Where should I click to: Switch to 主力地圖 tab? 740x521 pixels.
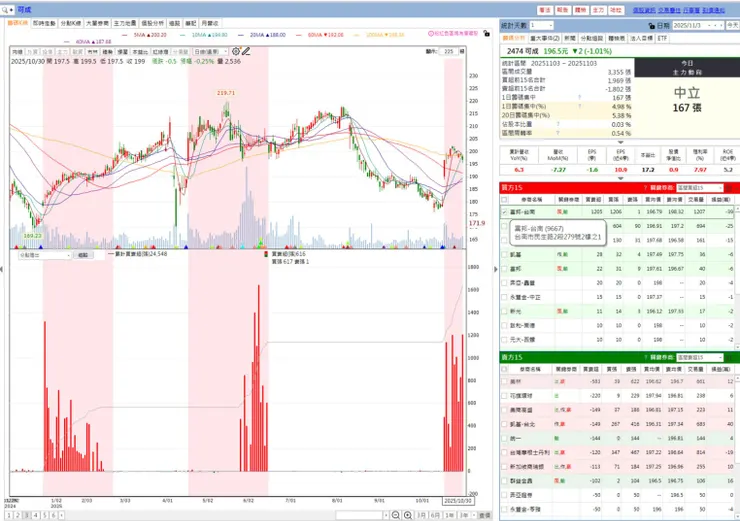tap(125, 23)
